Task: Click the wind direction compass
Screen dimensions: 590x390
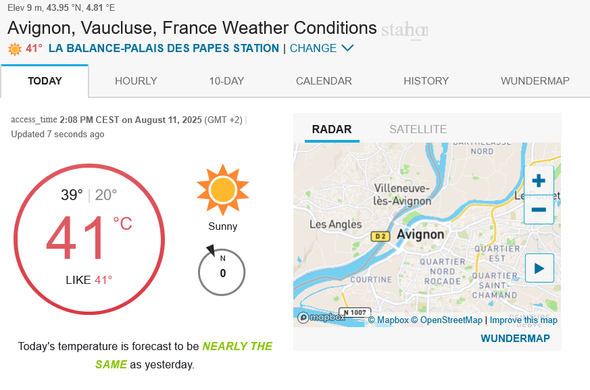Action: click(222, 270)
